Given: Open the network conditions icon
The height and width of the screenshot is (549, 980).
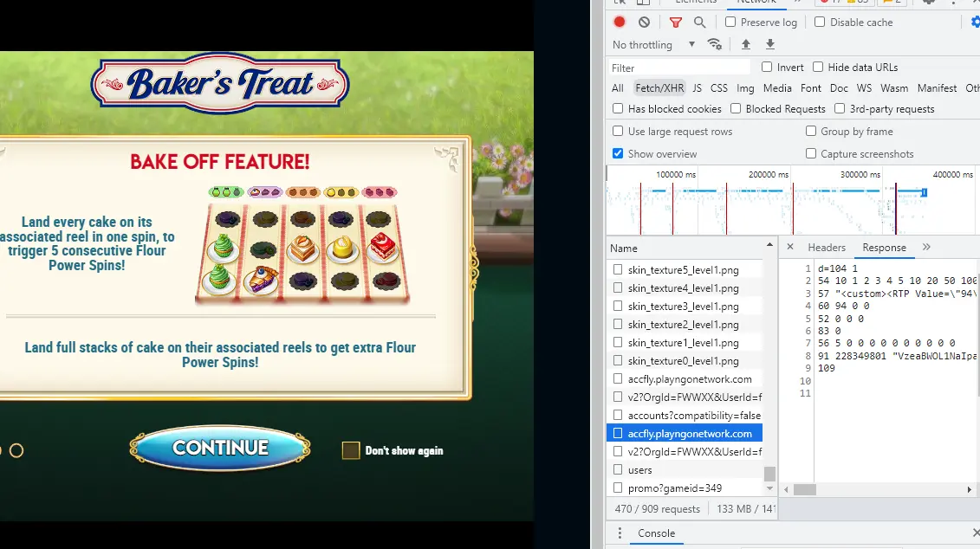Looking at the screenshot, I should (714, 44).
